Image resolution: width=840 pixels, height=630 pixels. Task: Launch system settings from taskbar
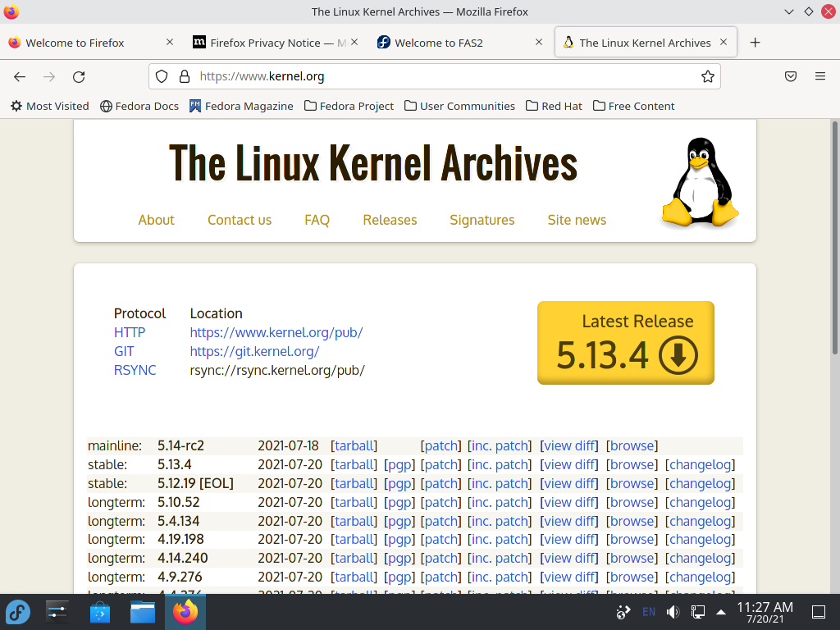pyautogui.click(x=57, y=612)
